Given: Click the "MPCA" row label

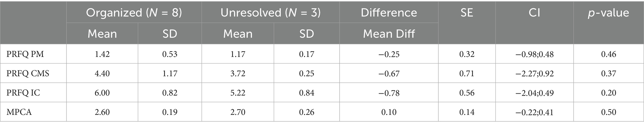Looking at the screenshot, I should tap(19, 112).
